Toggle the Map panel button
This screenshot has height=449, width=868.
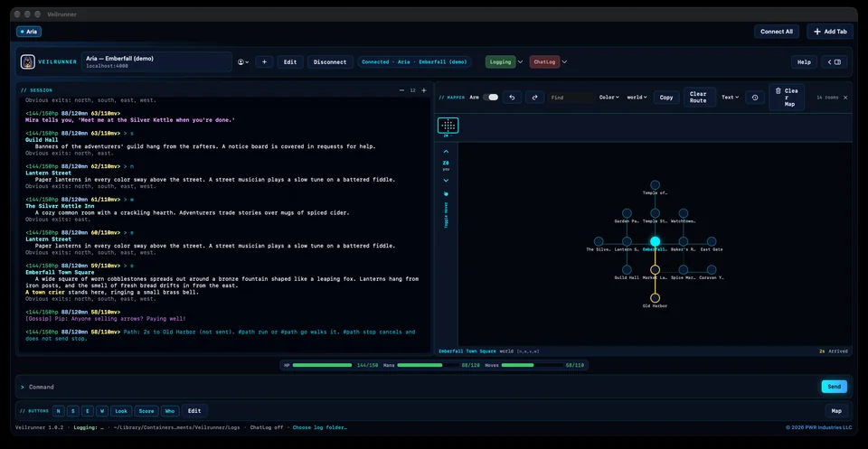(x=836, y=411)
